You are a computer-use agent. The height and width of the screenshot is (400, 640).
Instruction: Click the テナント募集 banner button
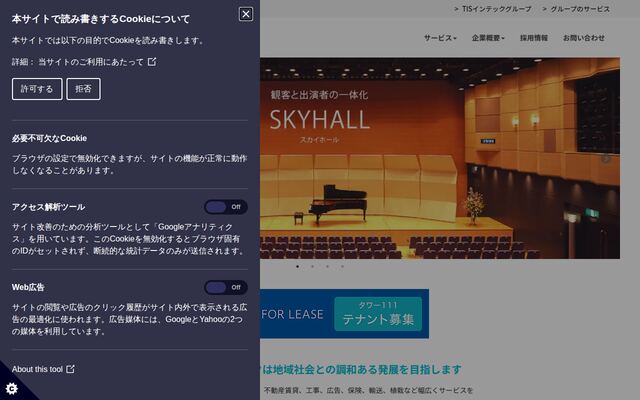pyautogui.click(x=378, y=314)
